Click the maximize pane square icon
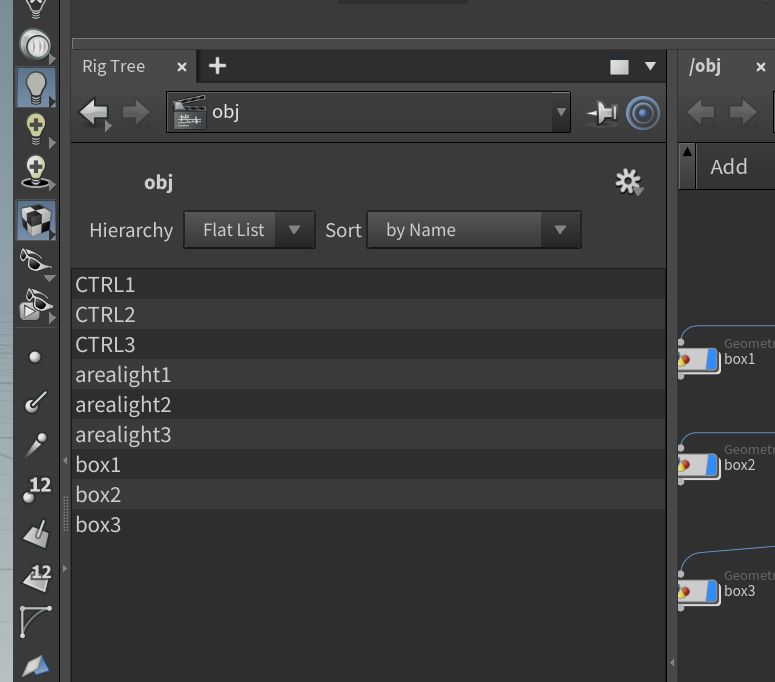 pos(619,67)
